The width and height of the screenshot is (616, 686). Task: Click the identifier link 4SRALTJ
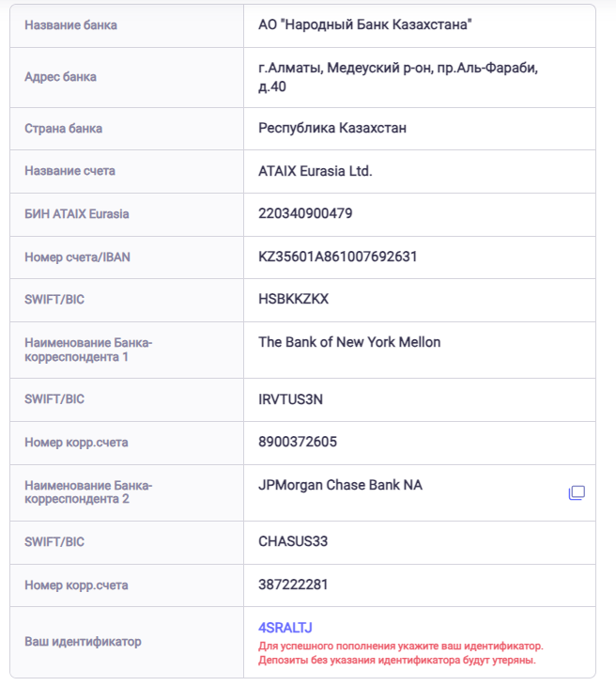(x=285, y=628)
